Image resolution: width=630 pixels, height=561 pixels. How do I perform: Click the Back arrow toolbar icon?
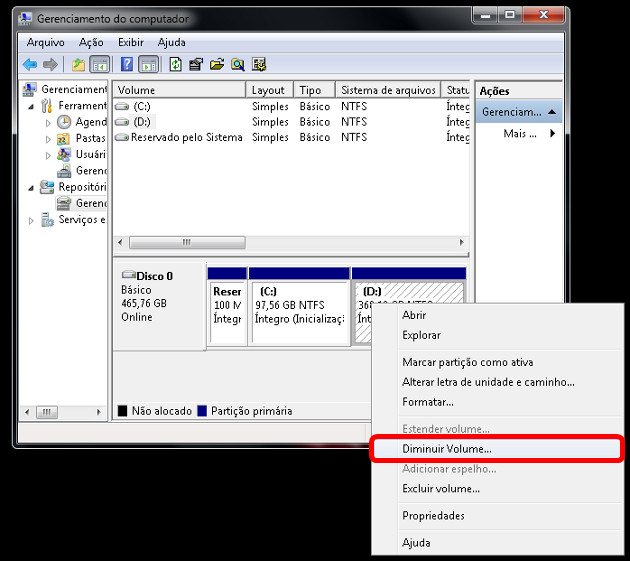point(30,64)
